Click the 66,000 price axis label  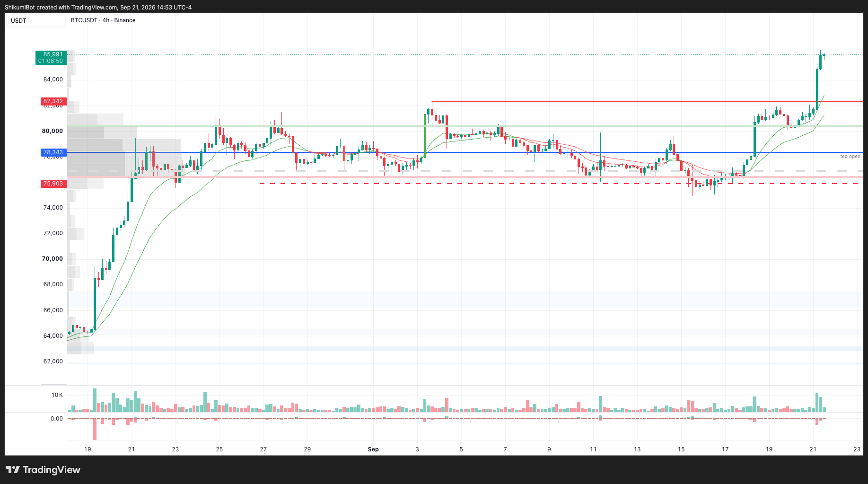tap(53, 310)
